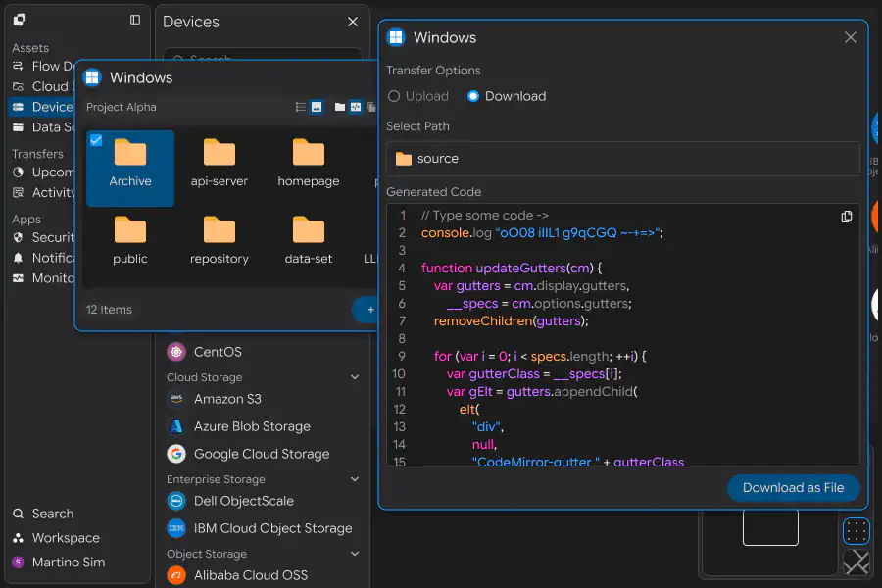Viewport: 882px width, 588px height.
Task: Click the Search magnifier in the sidebar
Action: (x=18, y=514)
